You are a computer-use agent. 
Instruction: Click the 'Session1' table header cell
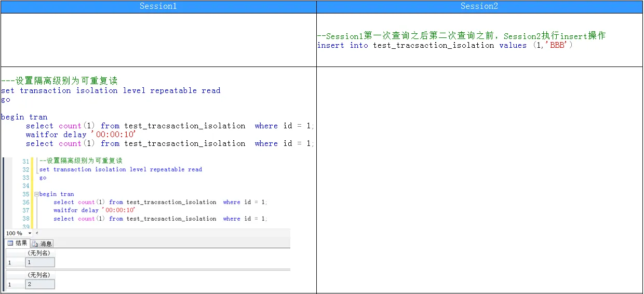[x=158, y=6]
